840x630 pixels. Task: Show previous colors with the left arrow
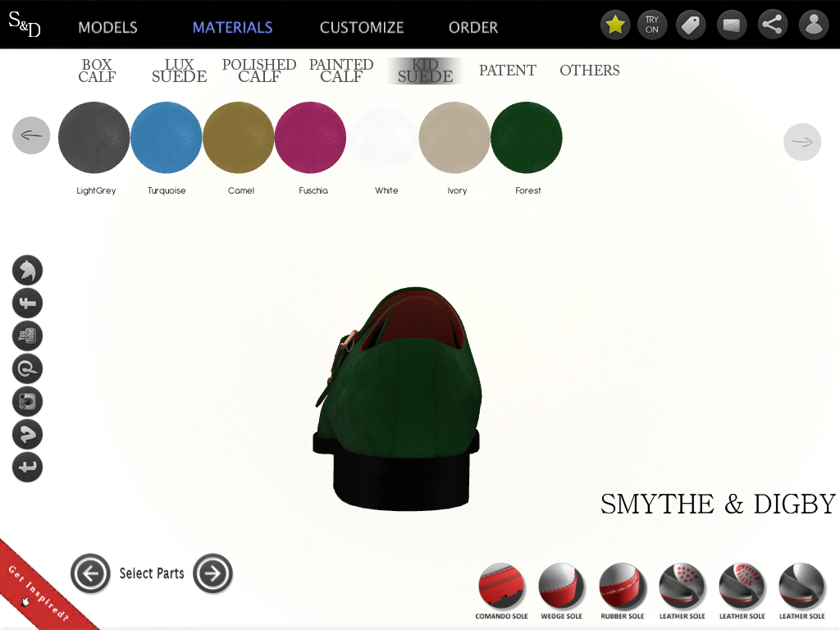[x=31, y=135]
